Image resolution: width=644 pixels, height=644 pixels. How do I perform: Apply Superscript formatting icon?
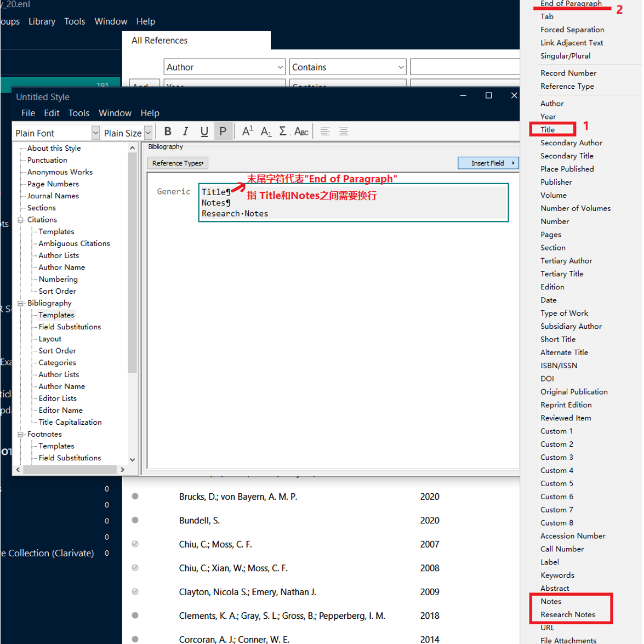click(x=248, y=132)
